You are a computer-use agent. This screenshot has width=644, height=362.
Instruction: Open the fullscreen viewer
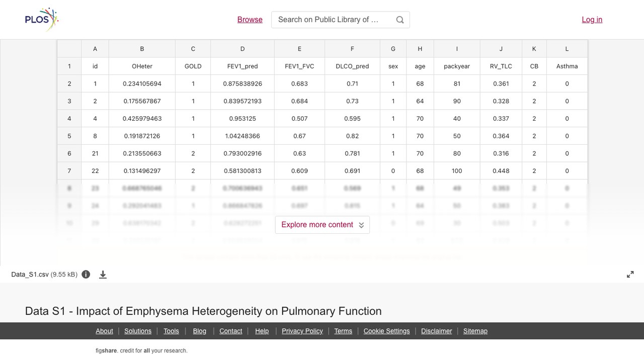point(630,275)
